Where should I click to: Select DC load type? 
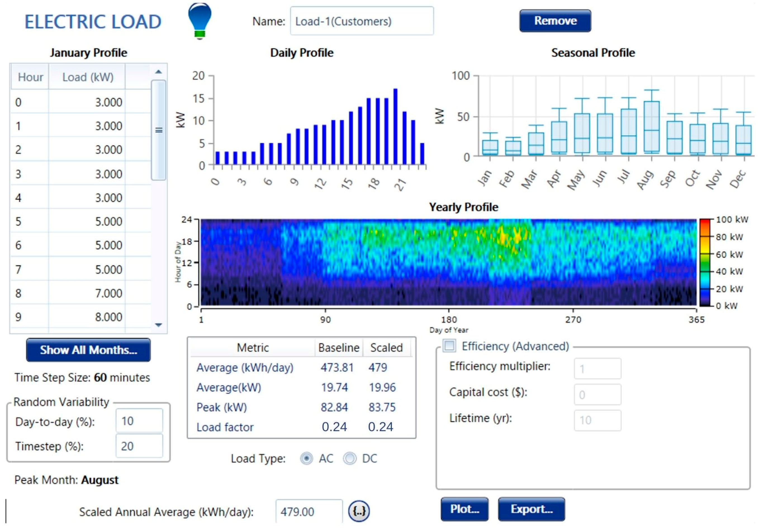[x=350, y=459]
